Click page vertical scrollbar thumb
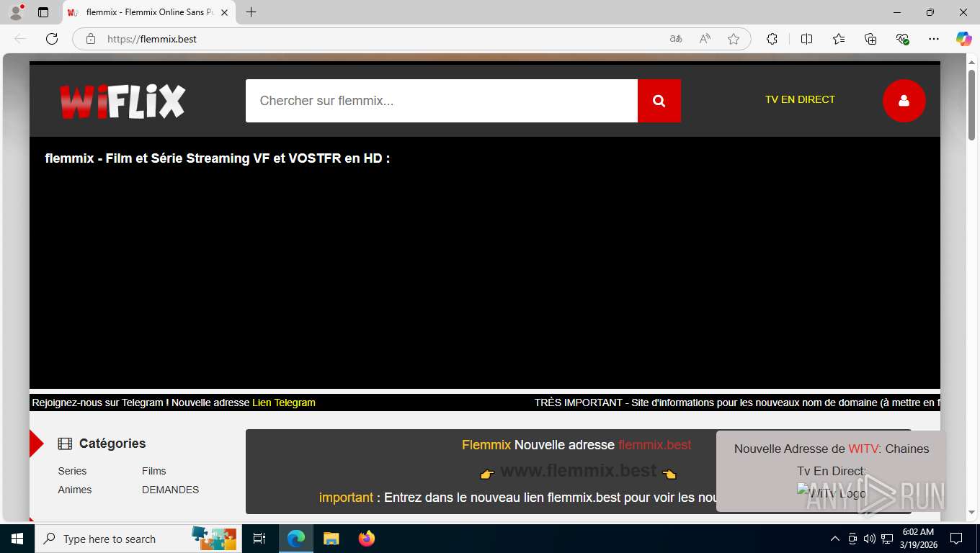This screenshot has height=553, width=980. pos(971,104)
